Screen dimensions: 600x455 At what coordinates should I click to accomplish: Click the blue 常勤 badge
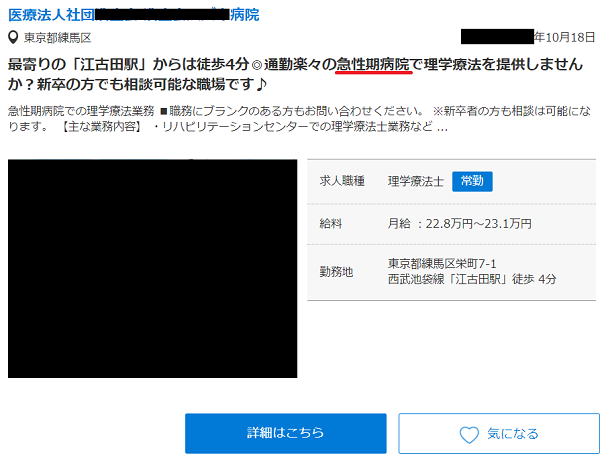click(472, 181)
